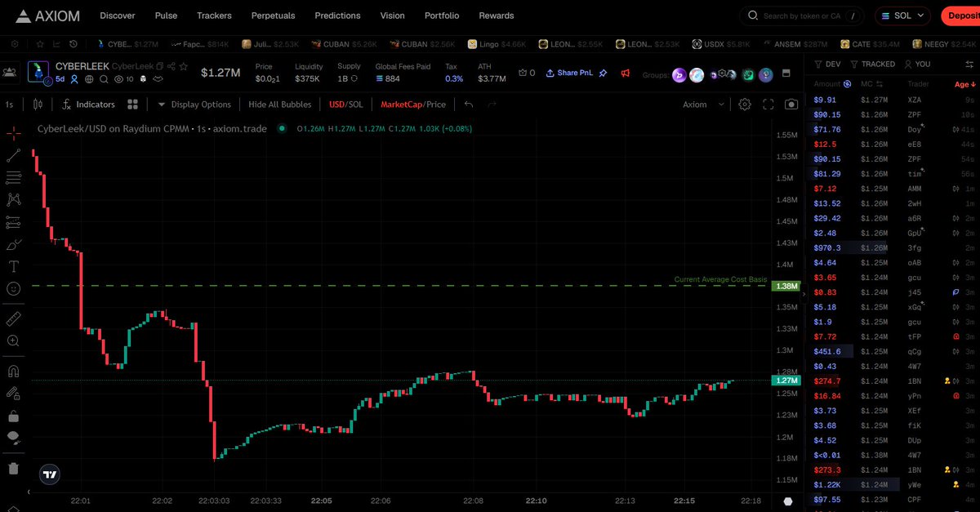980x512 pixels.
Task: Open the emoji icons tool
Action: point(14,288)
